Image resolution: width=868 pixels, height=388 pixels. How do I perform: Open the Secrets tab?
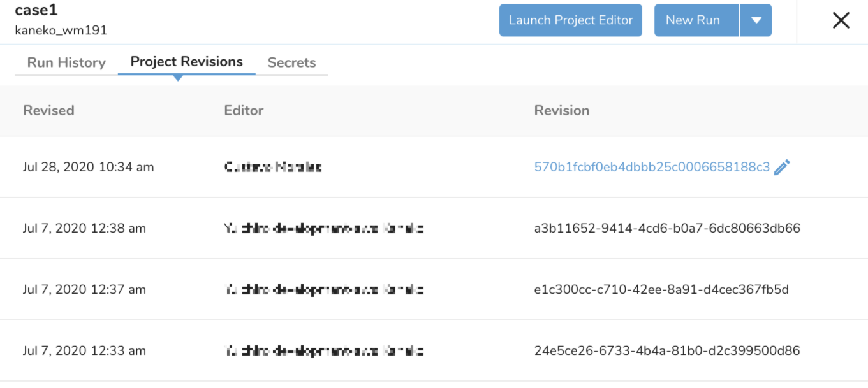[291, 62]
